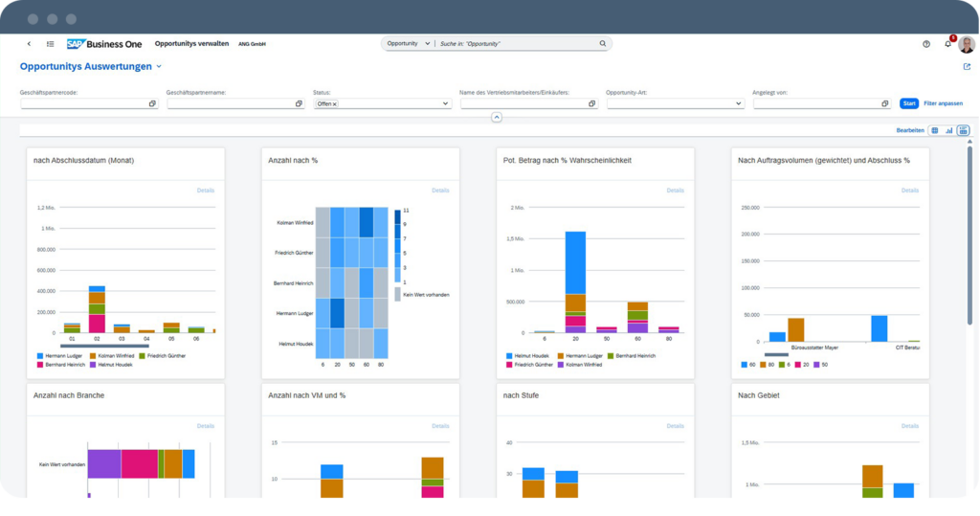
Task: Open value help for Geschäftspartnercode
Action: tap(152, 103)
